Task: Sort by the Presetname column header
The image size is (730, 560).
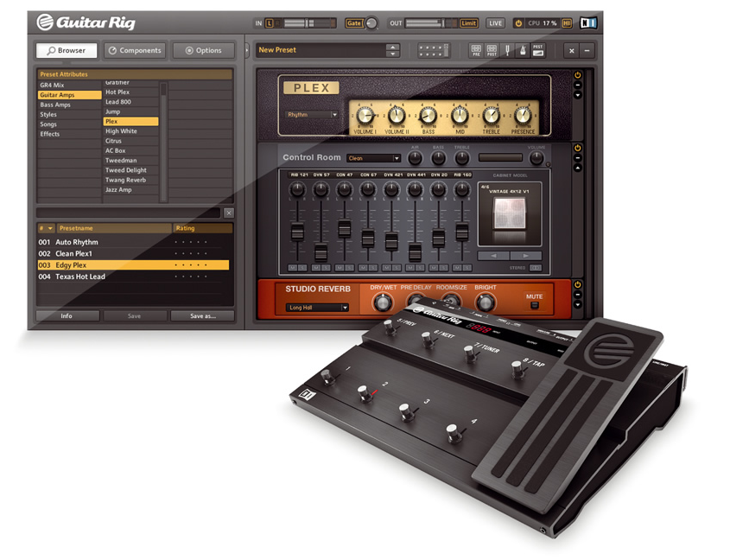Action: pyautogui.click(x=115, y=228)
